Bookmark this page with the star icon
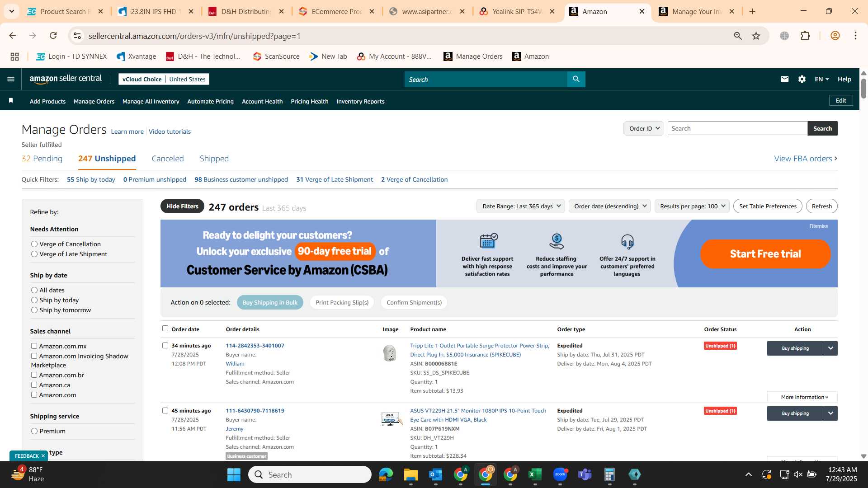 [x=756, y=36]
